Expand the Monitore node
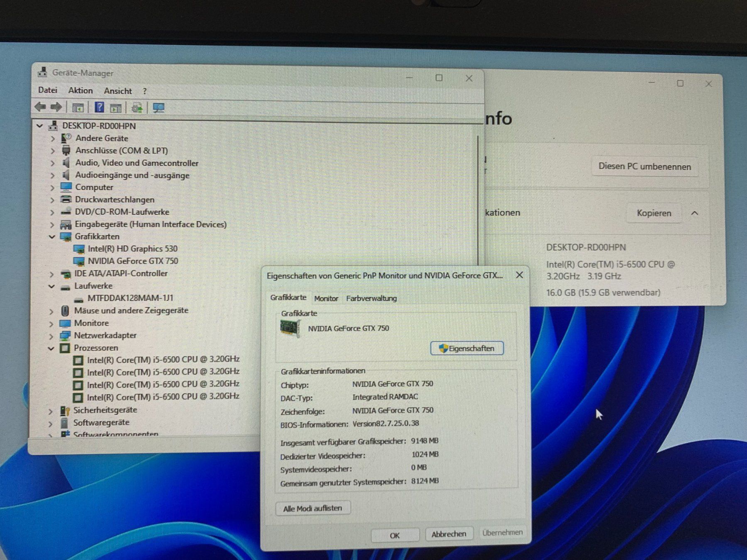Viewport: 747px width, 560px height. (51, 324)
